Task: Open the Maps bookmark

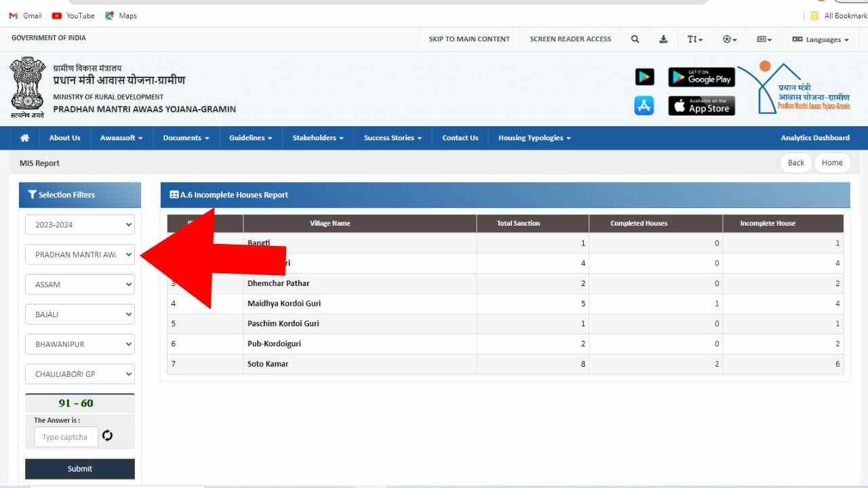Action: point(121,16)
